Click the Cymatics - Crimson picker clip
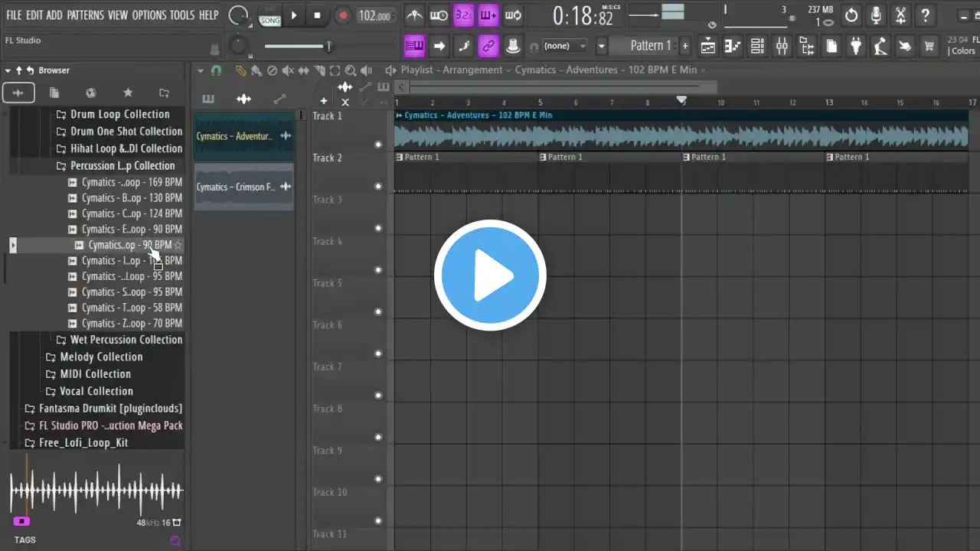The image size is (980, 551). coord(243,187)
